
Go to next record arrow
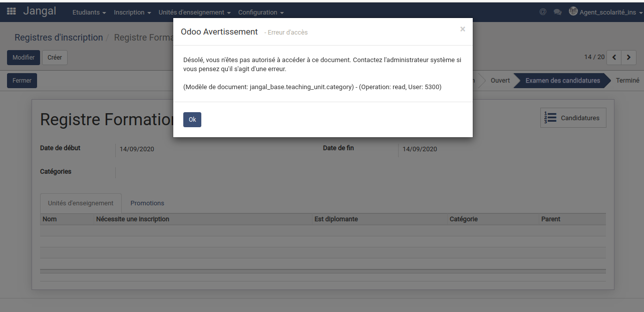[x=629, y=57]
